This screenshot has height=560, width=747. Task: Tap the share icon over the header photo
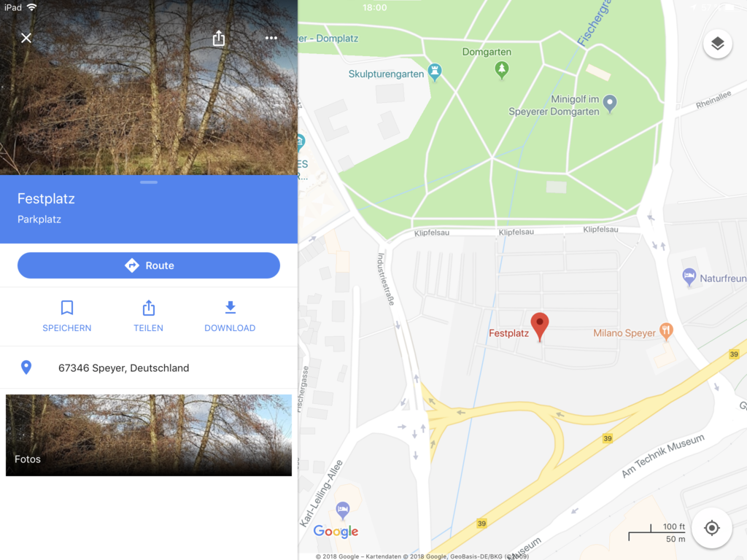coord(219,38)
